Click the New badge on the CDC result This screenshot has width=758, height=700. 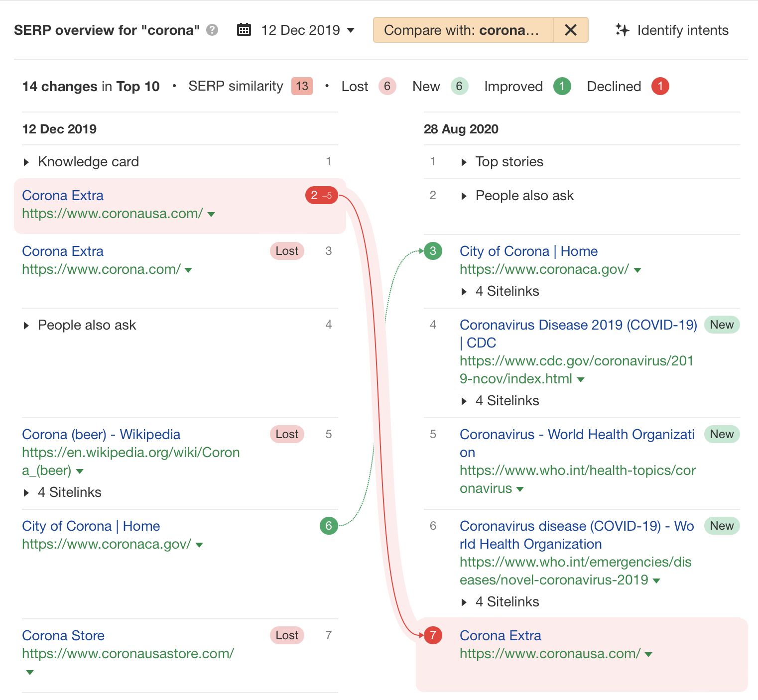tap(721, 325)
